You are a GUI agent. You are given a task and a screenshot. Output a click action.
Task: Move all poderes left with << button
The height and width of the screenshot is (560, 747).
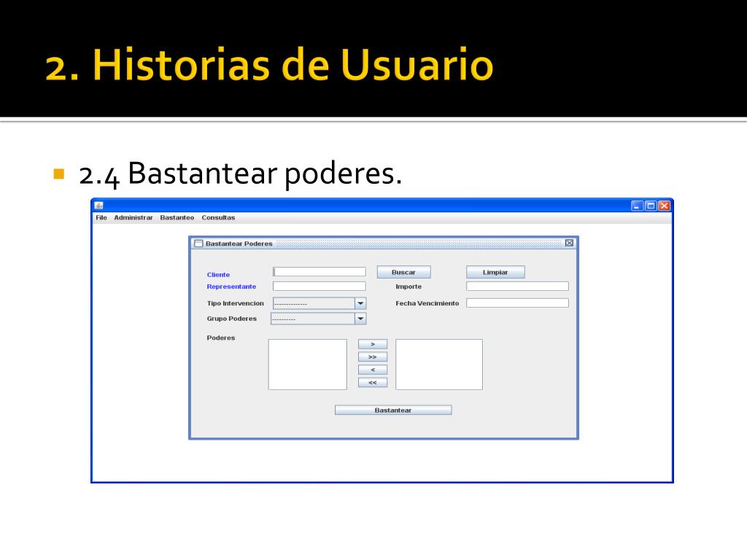coord(373,382)
